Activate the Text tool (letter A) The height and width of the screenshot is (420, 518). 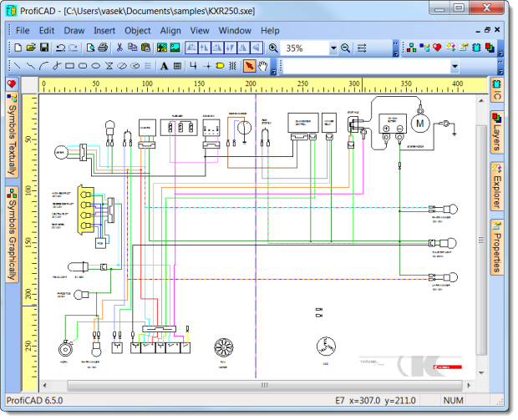coord(164,66)
